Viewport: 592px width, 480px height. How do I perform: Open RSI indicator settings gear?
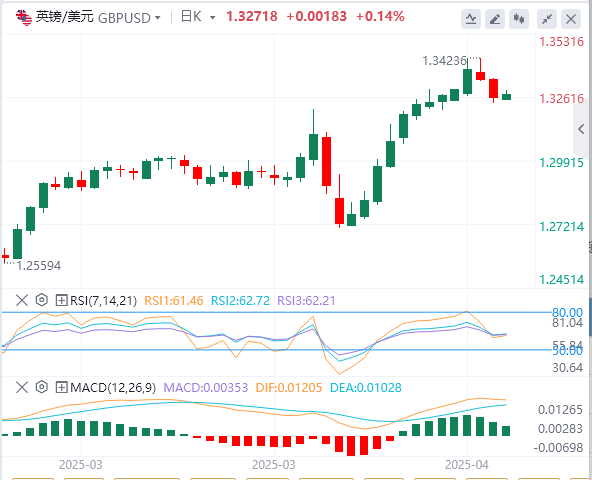pyautogui.click(x=42, y=300)
